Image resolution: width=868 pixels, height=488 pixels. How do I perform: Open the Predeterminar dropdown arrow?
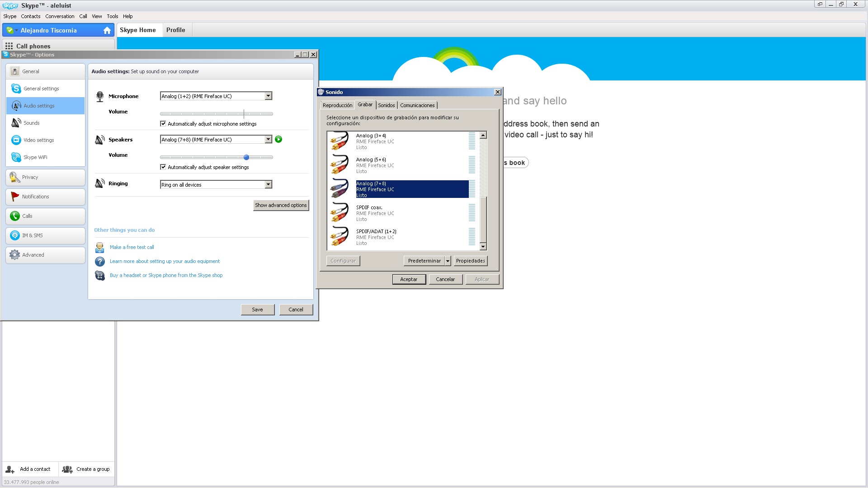coord(448,261)
